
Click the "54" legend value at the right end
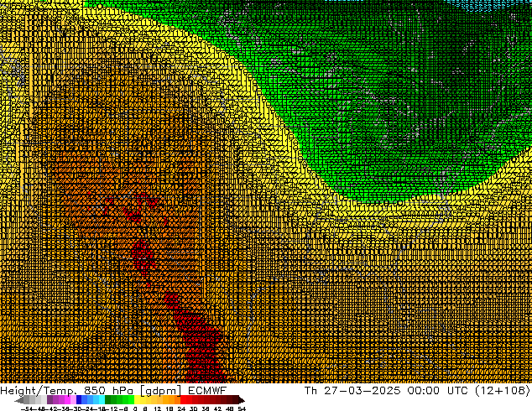click(x=242, y=408)
